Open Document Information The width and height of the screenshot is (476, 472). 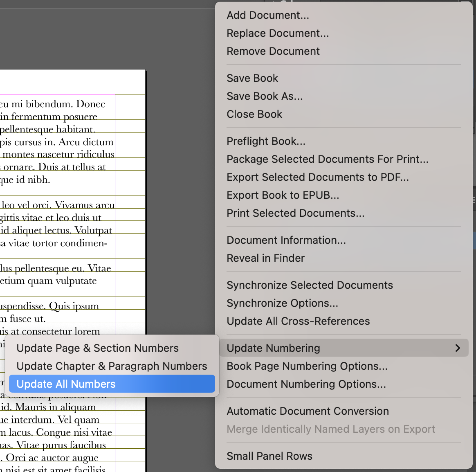tap(286, 240)
